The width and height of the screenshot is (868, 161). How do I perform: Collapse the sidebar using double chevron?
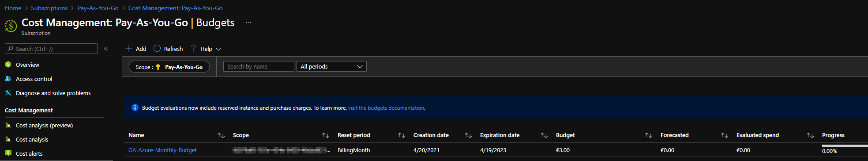click(x=106, y=49)
